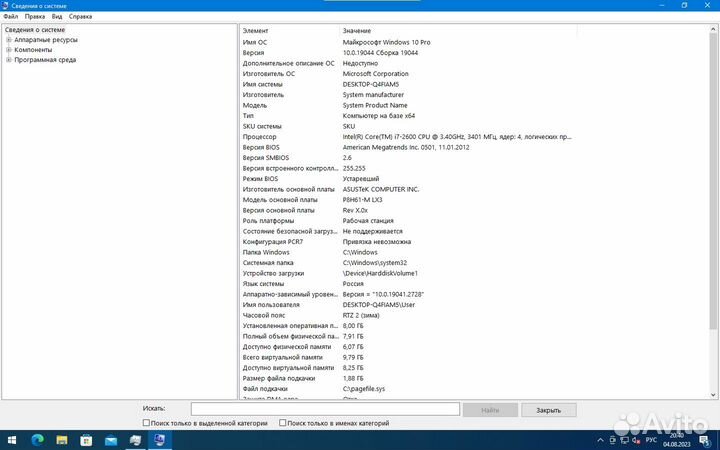The image size is (720, 450).
Task: Click the Закрыть button
Action: (x=549, y=410)
